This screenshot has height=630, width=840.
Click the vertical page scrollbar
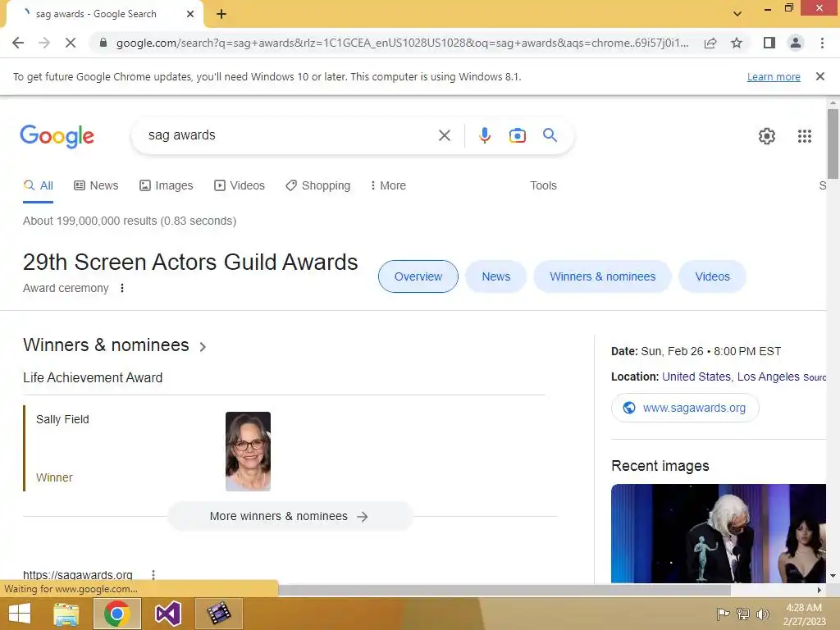[833, 144]
